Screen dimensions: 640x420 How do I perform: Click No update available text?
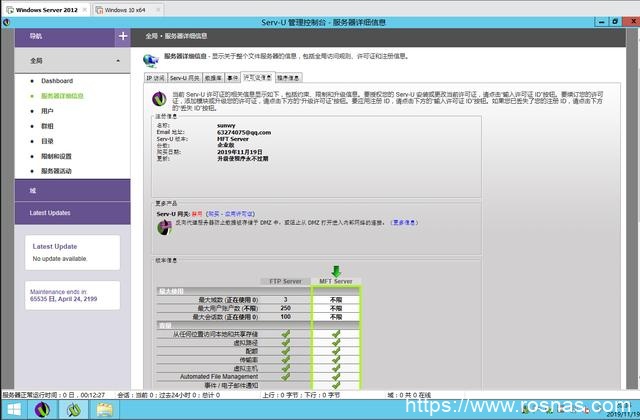tap(60, 259)
